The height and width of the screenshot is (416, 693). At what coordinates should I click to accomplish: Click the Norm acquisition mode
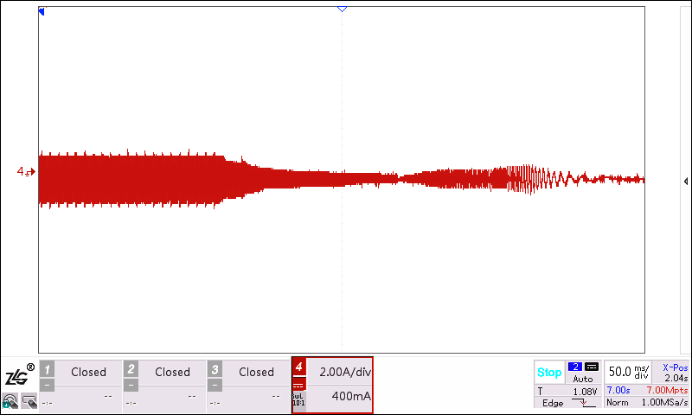[x=617, y=402]
